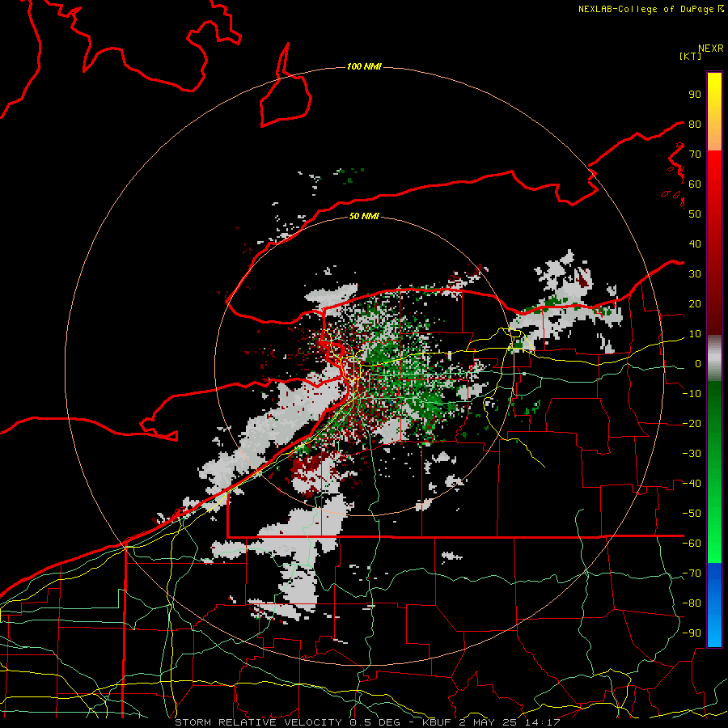
Task: Select the -60 scale label
Action: 692,544
